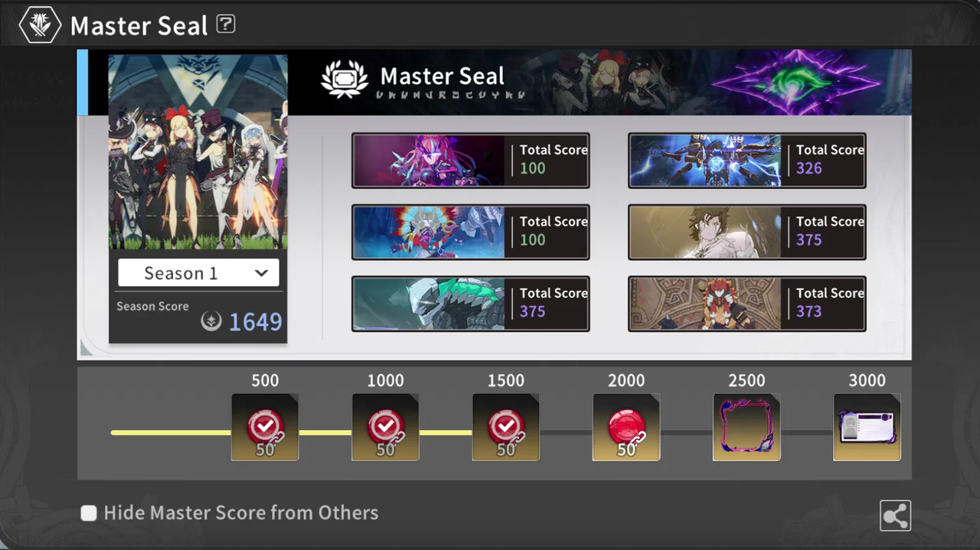Click the Season 1 character poster image
Screen dimensions: 980x550
click(x=198, y=151)
